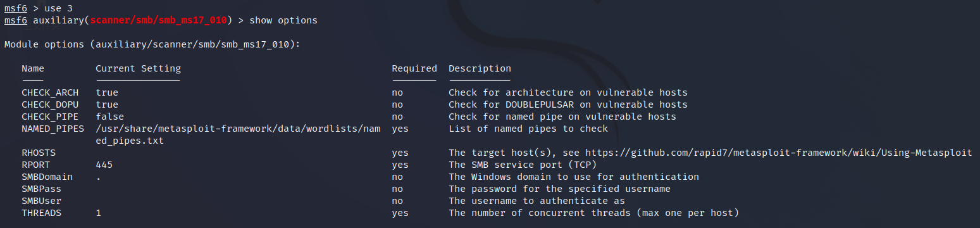This screenshot has width=980, height=228.
Task: Click the Description column header
Action: click(x=480, y=68)
